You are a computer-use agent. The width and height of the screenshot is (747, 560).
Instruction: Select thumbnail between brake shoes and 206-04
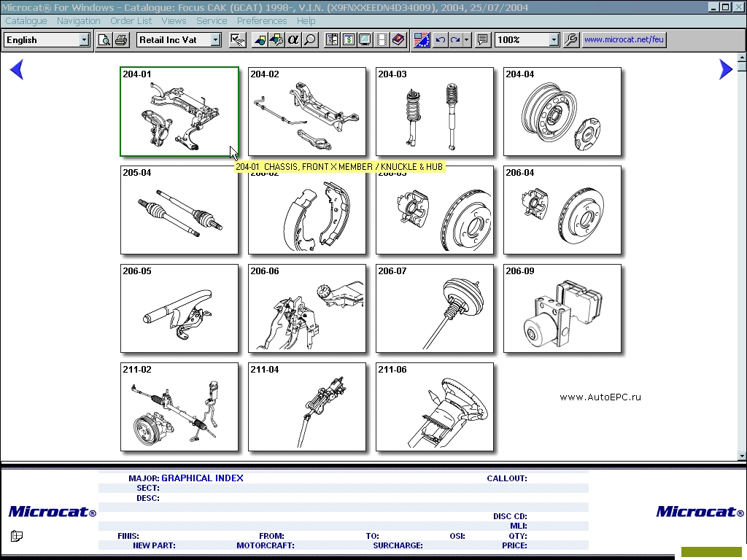click(x=435, y=210)
